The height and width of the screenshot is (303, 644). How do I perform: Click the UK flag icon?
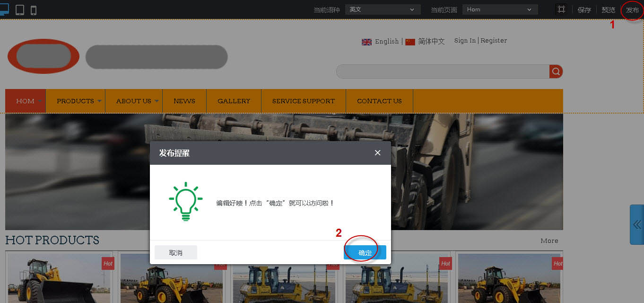(366, 42)
